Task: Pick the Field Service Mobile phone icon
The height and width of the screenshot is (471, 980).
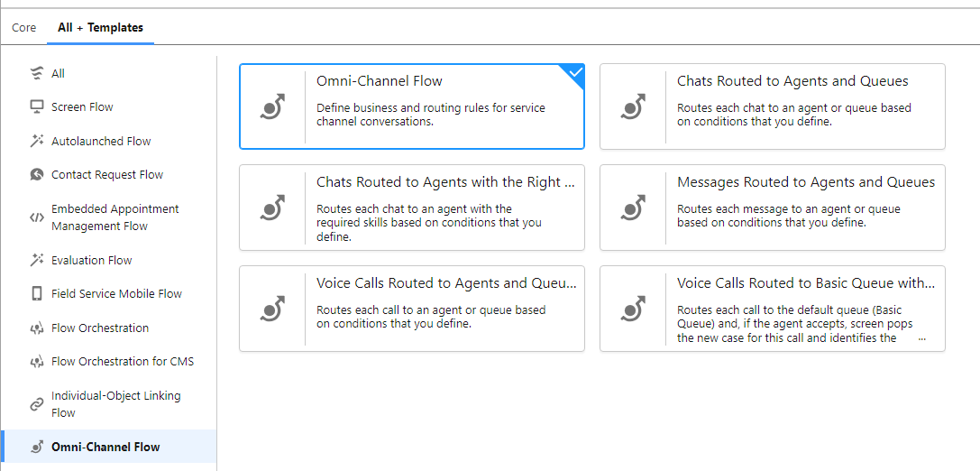Action: [37, 294]
